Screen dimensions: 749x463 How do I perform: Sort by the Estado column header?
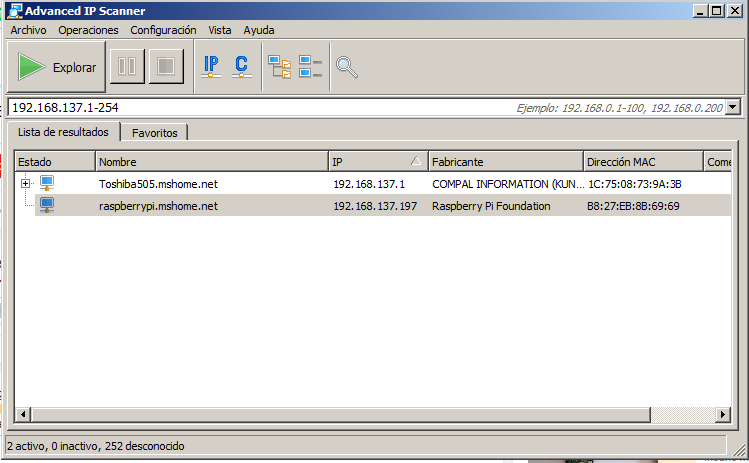click(x=55, y=162)
